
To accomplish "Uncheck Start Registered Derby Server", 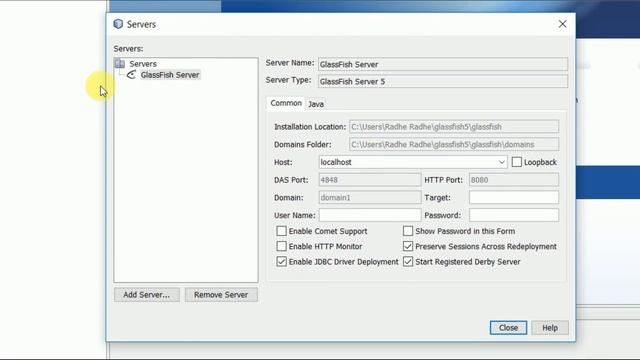I will coord(408,262).
